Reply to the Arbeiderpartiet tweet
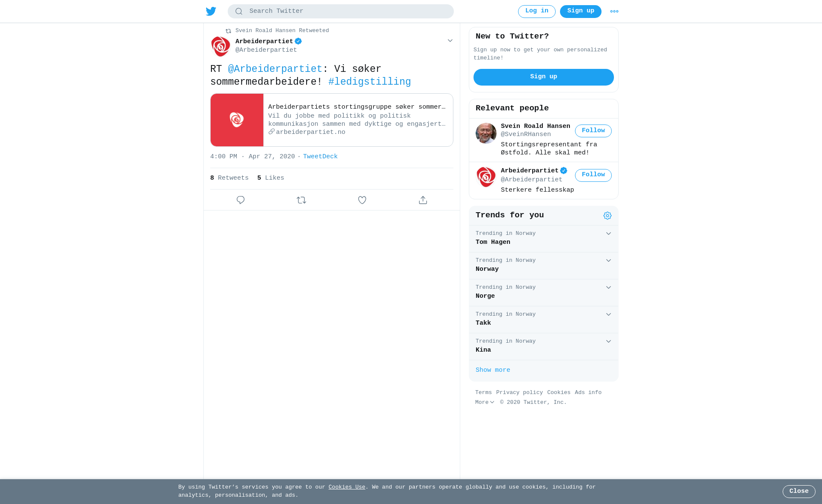822x504 pixels. coord(241,200)
